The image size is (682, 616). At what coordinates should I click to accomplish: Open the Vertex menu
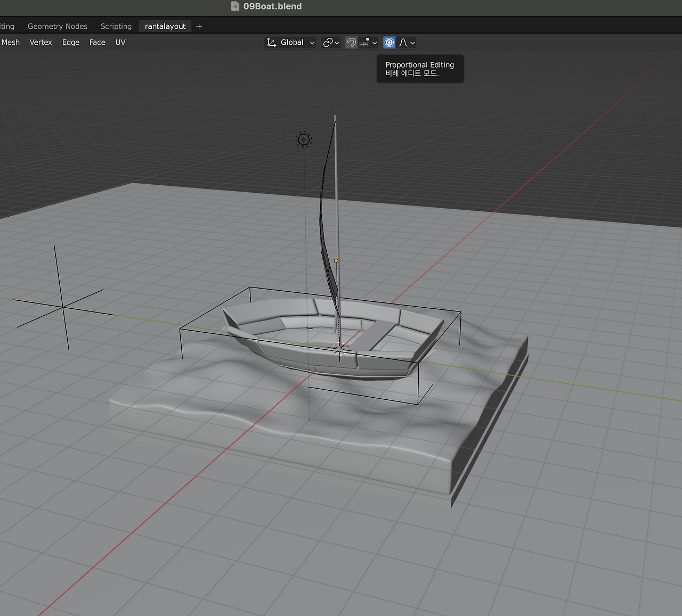(40, 42)
